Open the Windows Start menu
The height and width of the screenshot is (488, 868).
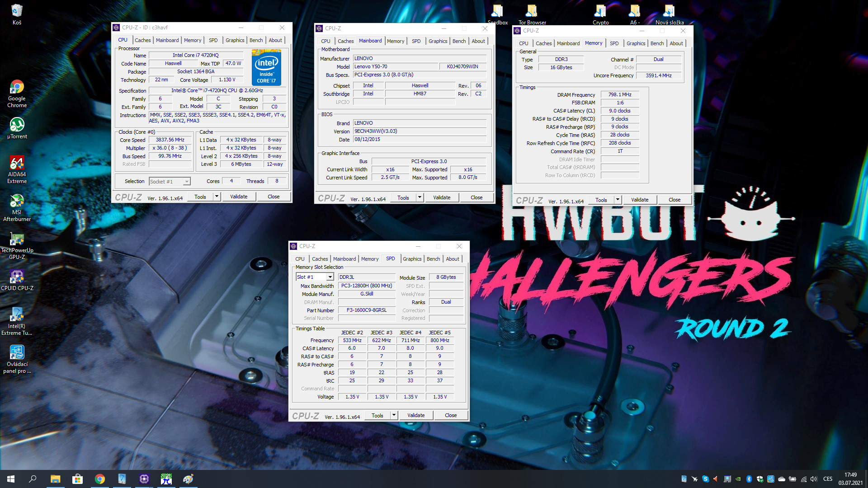11,479
